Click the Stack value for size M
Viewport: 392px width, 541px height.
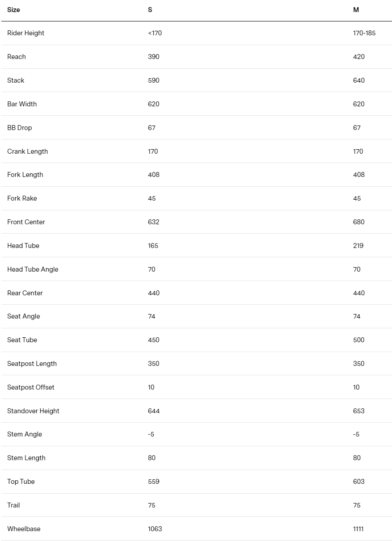coord(358,80)
